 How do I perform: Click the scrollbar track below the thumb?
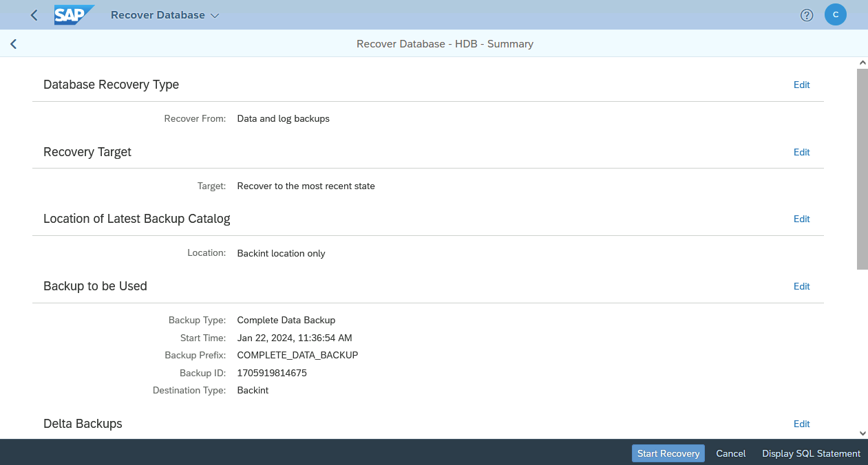click(x=862, y=344)
